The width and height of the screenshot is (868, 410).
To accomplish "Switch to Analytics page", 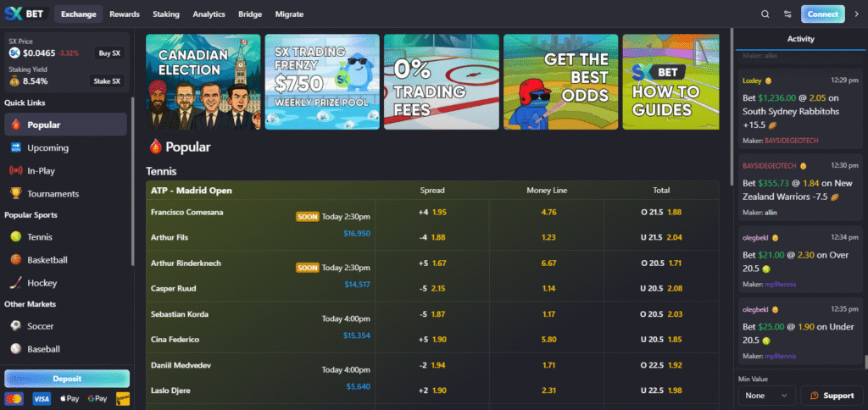I will 209,14.
